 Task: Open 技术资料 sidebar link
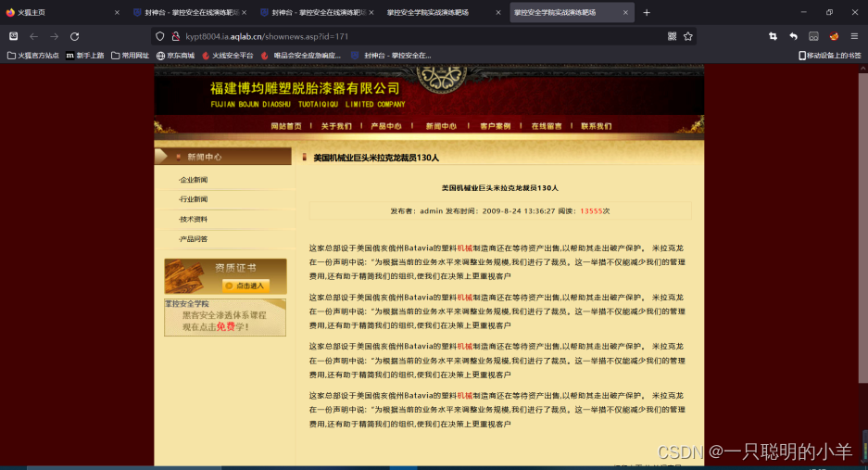pyautogui.click(x=194, y=220)
